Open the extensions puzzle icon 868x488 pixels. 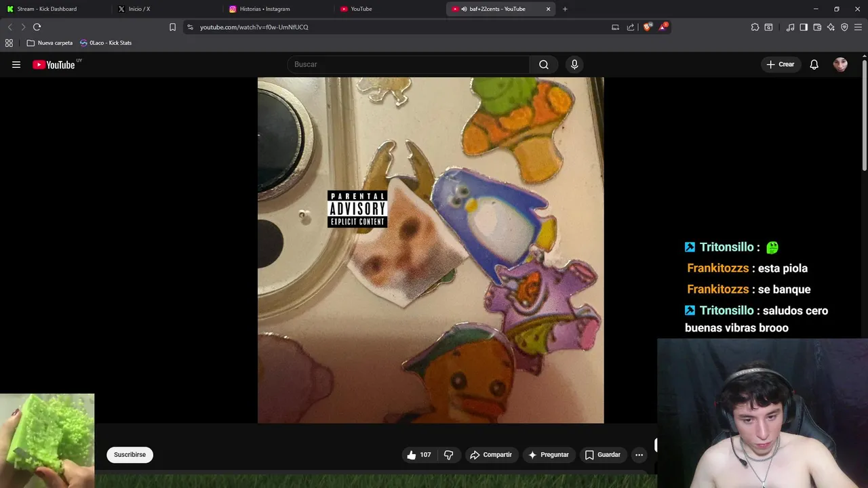tap(755, 27)
